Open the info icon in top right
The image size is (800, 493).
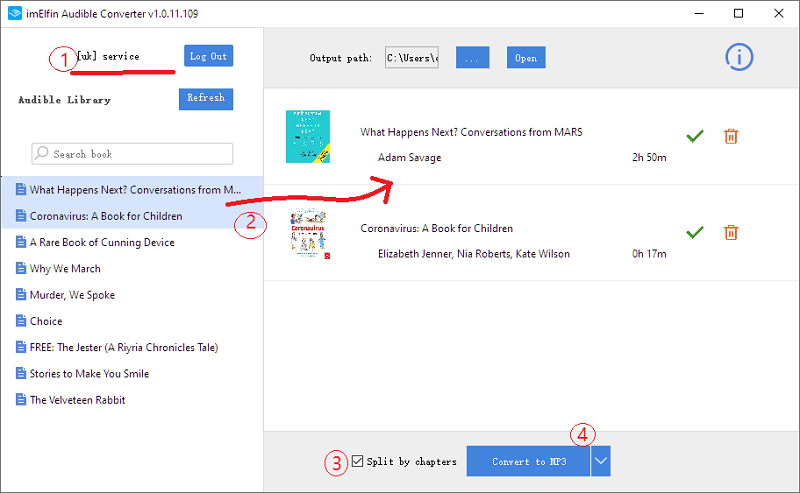tap(739, 57)
